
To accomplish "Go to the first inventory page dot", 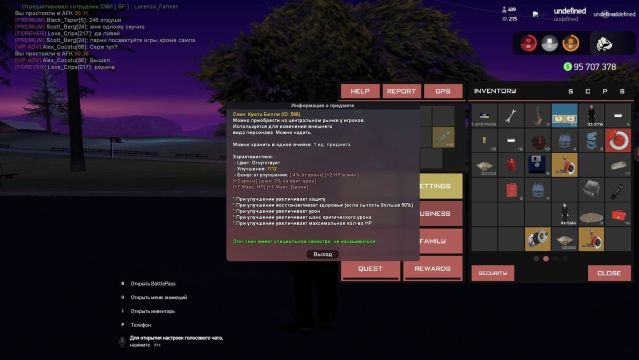I will 536,258.
